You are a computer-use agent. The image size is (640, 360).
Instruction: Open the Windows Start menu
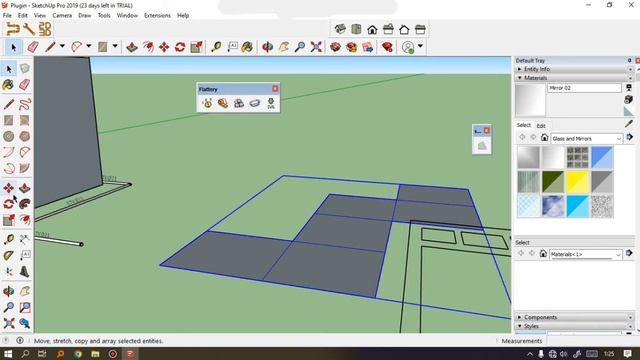8,354
